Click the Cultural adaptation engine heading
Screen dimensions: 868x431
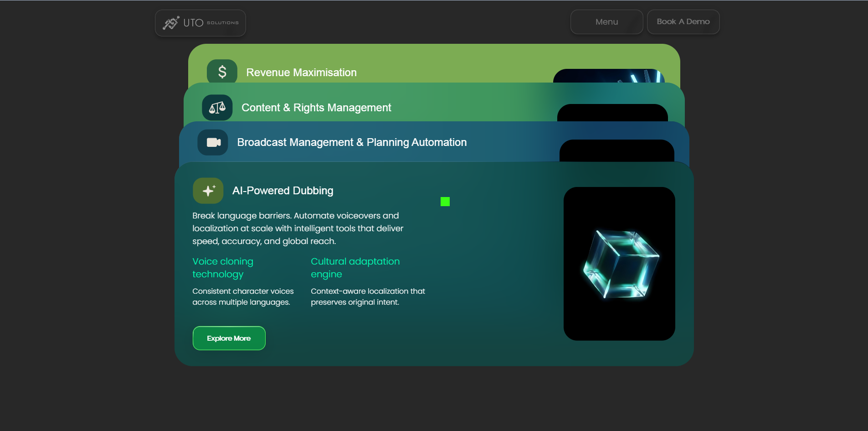click(x=355, y=268)
